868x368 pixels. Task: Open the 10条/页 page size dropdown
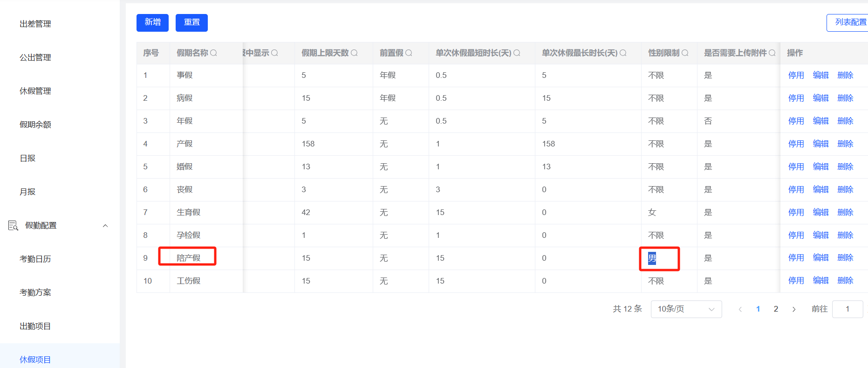[x=686, y=309]
